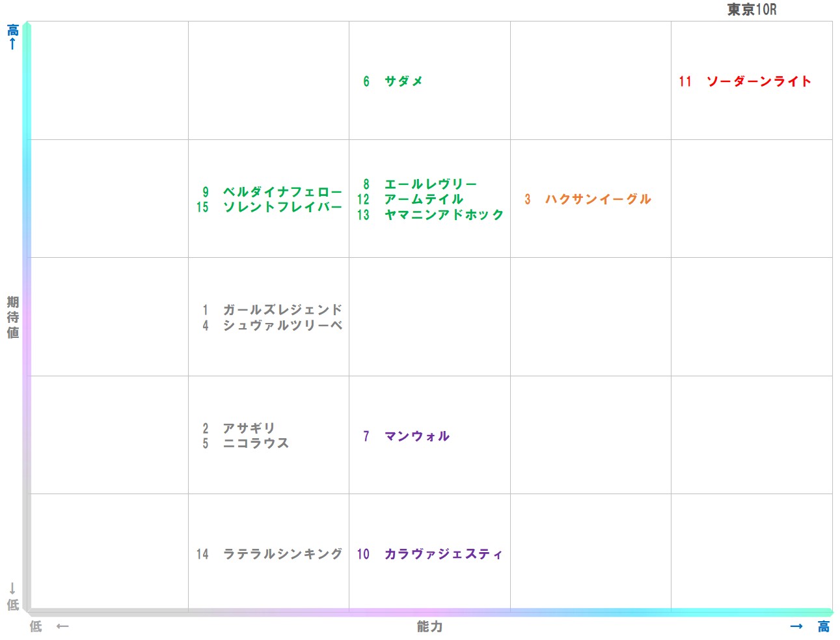Click gray entry 1 ガールズレジェンド
The image size is (840, 640).
[x=272, y=310]
